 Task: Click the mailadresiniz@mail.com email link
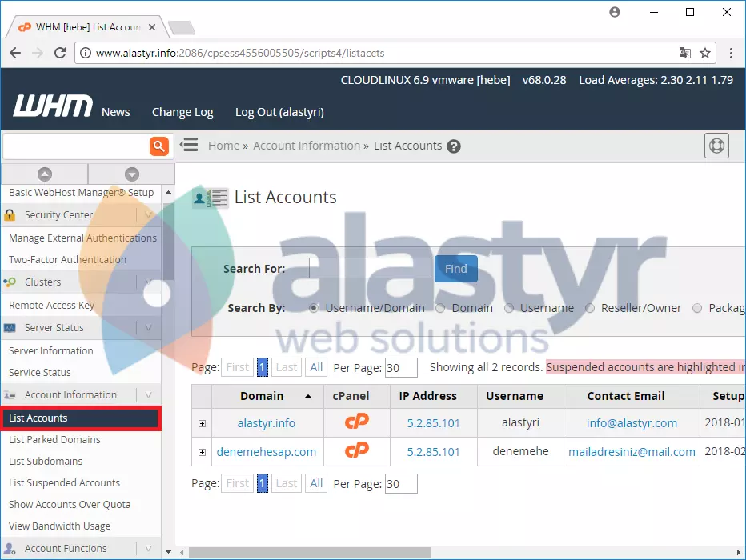tap(632, 452)
